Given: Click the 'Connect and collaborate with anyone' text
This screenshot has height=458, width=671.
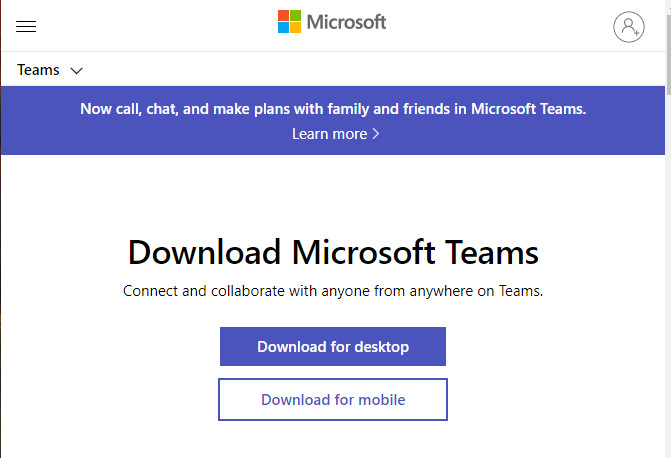Looking at the screenshot, I should tap(333, 291).
